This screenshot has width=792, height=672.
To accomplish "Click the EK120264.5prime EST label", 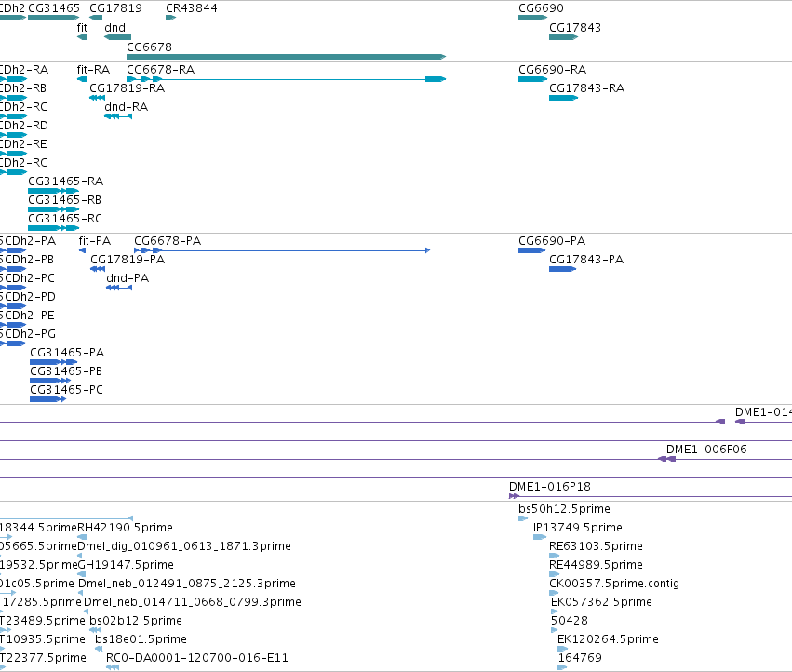I will pos(608,639).
